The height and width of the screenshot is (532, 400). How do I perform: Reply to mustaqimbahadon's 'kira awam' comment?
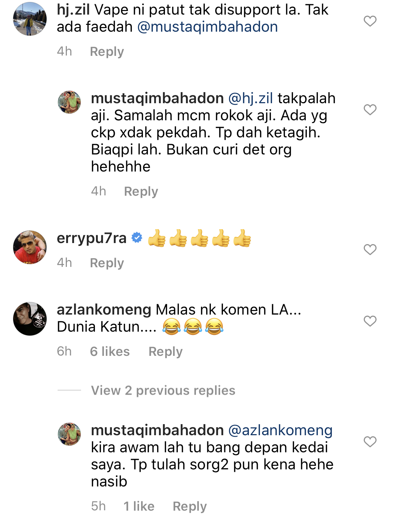190,506
